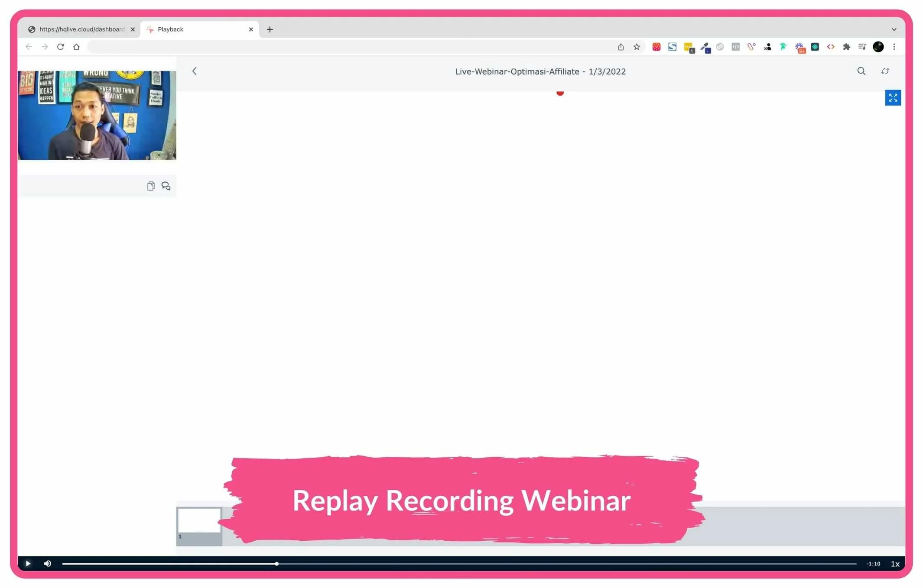Reload the current page

pyautogui.click(x=61, y=47)
